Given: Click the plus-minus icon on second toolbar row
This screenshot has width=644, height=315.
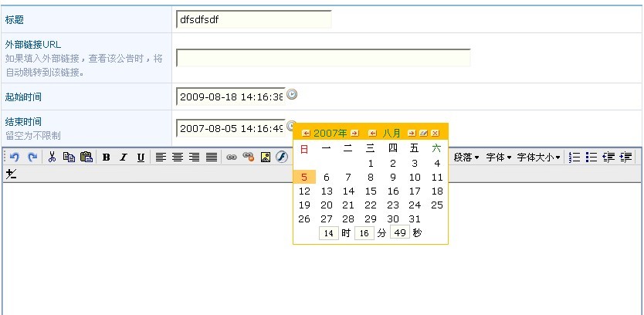Looking at the screenshot, I should pos(11,174).
